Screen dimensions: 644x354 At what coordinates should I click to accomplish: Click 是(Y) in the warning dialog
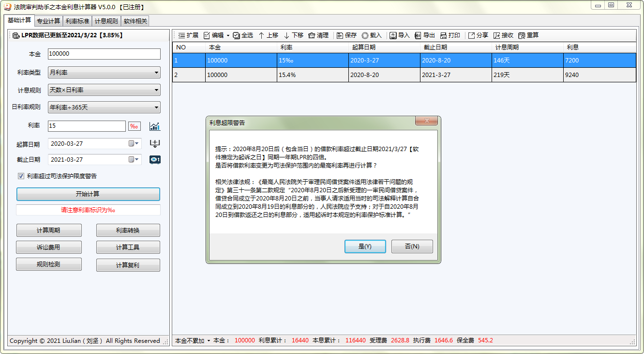[x=365, y=246]
